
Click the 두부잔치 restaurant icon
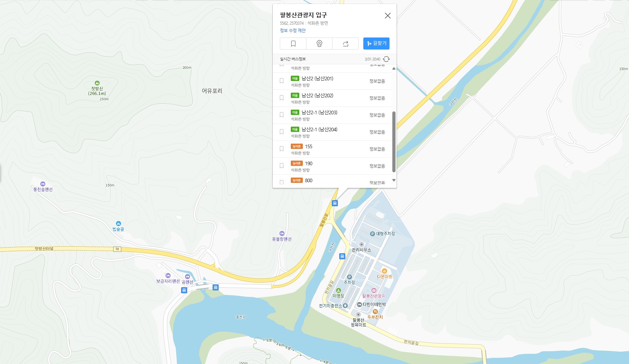(375, 312)
